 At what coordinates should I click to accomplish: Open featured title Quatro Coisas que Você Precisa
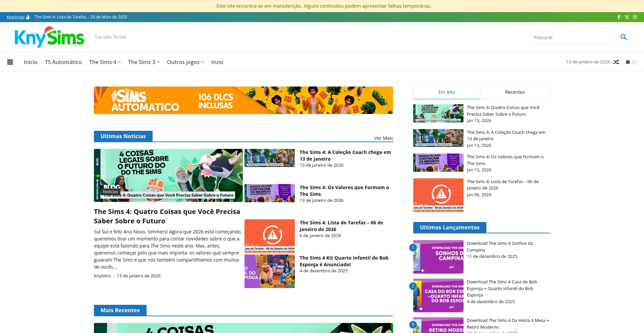tap(167, 216)
